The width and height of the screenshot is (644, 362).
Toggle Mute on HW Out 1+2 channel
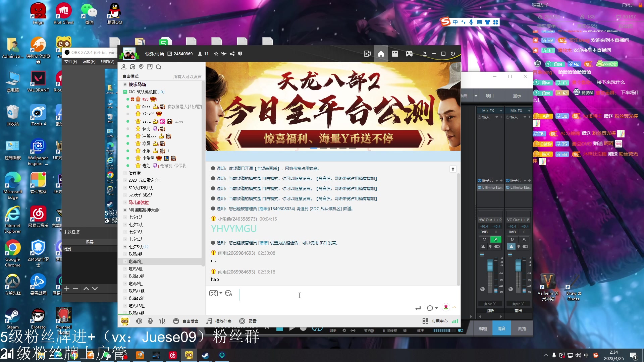(x=484, y=240)
